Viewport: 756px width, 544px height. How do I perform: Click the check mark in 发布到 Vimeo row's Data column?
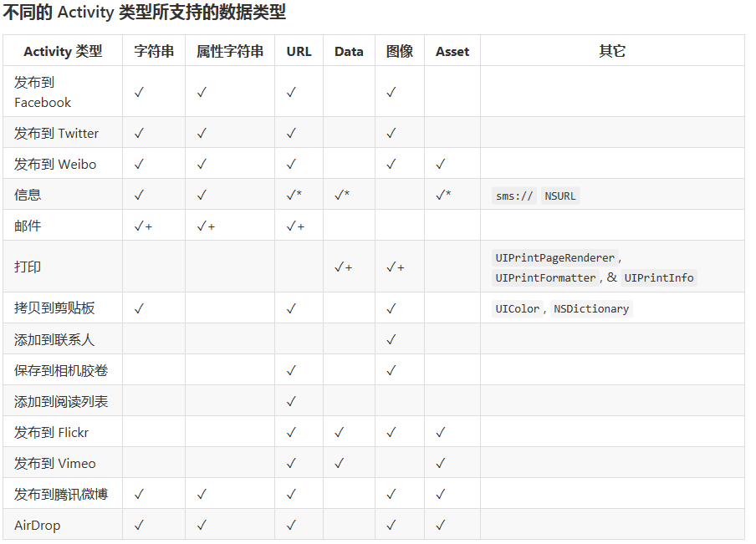[x=340, y=464]
